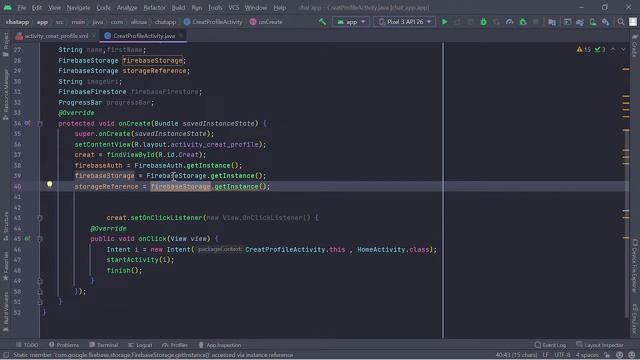Click Attach Debugger to Android Process icon
Image resolution: width=640 pixels, height=360 pixels.
523,22
